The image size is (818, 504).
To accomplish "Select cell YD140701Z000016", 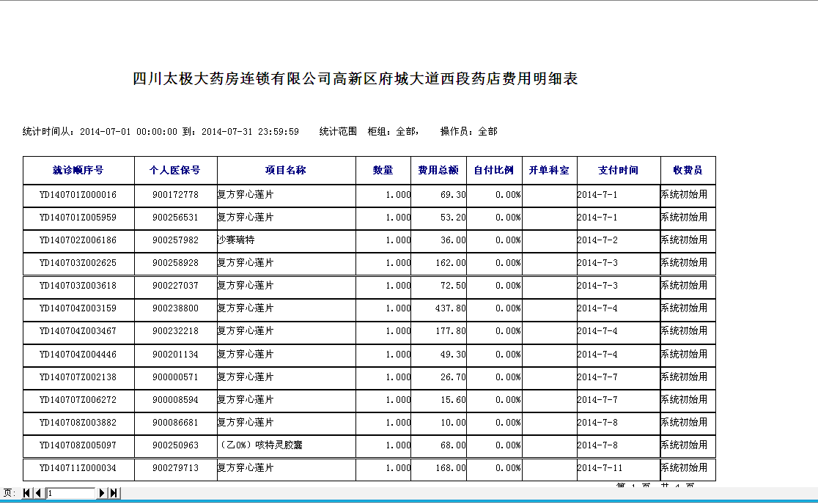I will pos(78,195).
